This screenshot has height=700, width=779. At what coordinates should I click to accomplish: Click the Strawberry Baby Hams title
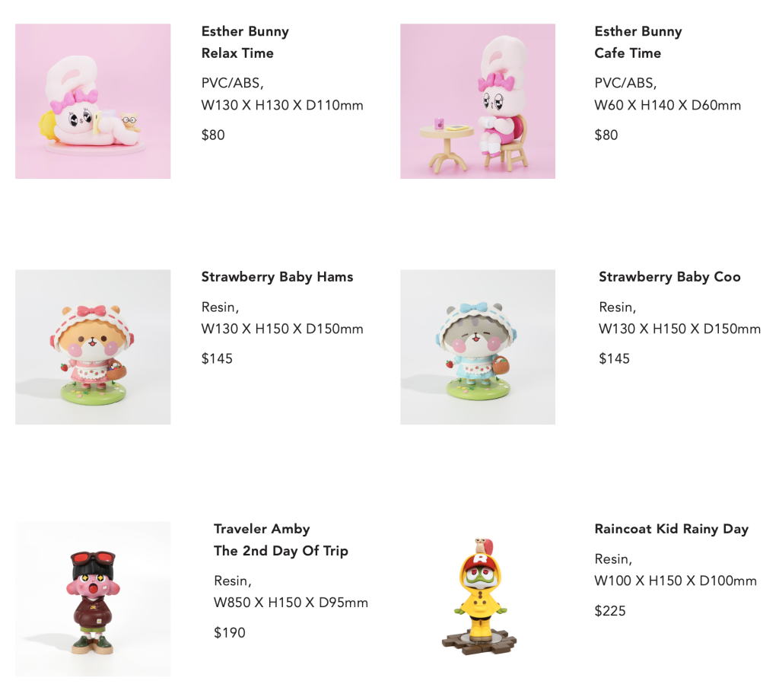point(277,277)
